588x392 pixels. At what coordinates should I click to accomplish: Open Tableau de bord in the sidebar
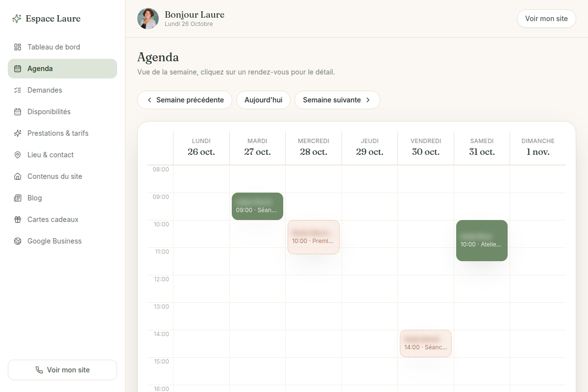[62, 47]
